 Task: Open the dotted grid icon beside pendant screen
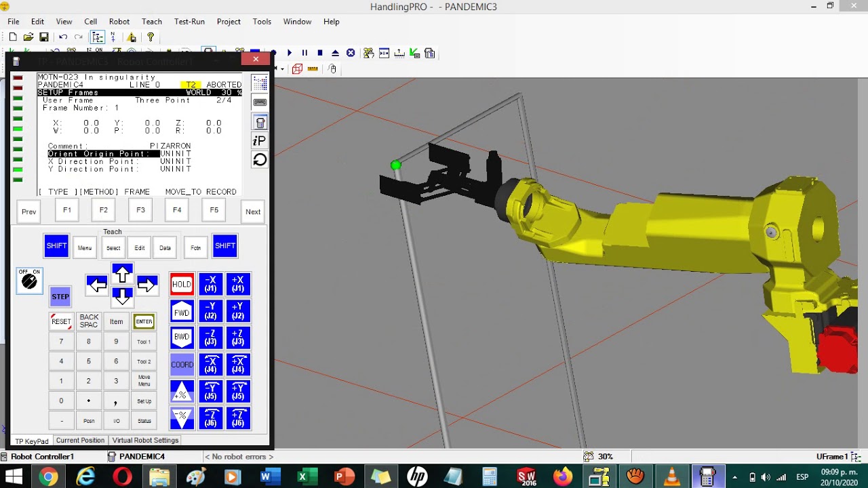(x=260, y=83)
